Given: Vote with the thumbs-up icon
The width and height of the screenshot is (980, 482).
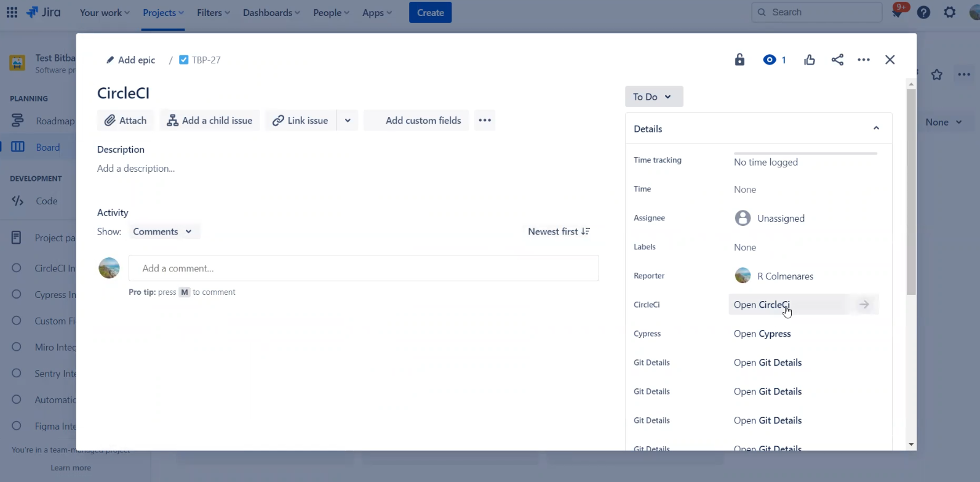Looking at the screenshot, I should click(x=810, y=60).
